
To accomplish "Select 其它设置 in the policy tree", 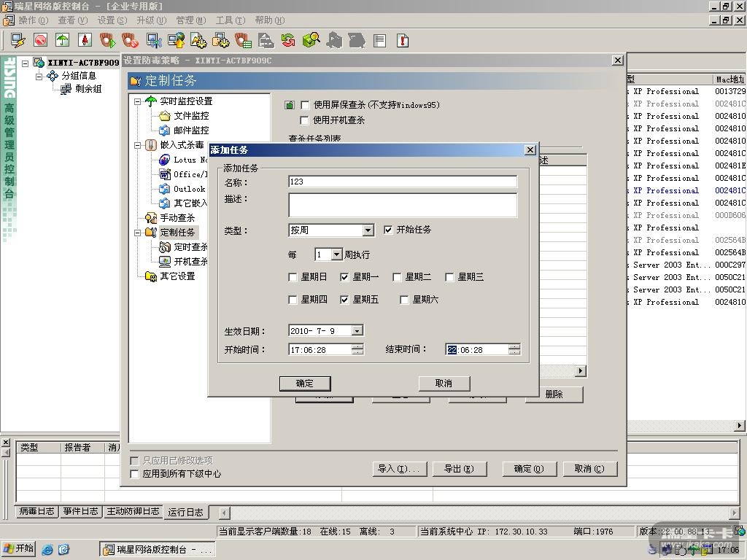I will (177, 276).
